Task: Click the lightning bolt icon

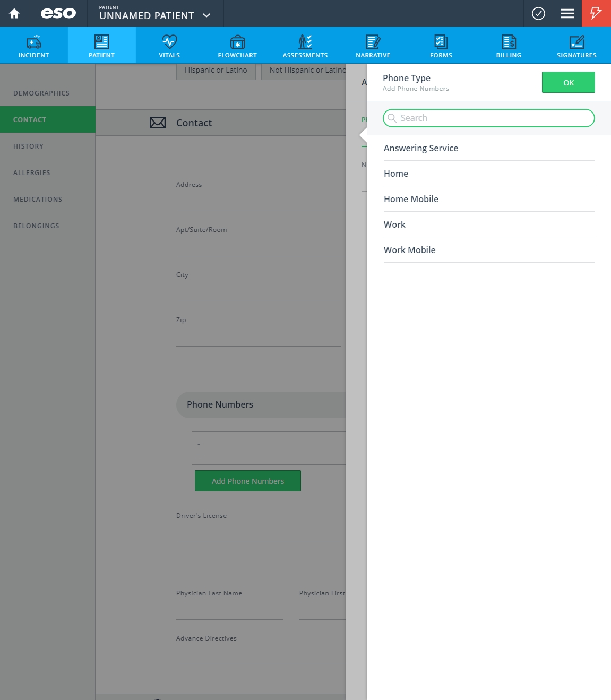Action: 596,13
